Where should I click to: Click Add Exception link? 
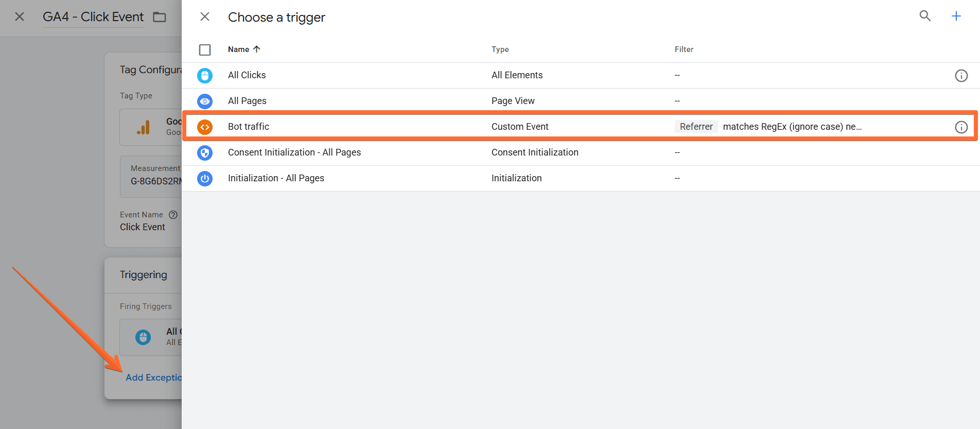pyautogui.click(x=153, y=377)
